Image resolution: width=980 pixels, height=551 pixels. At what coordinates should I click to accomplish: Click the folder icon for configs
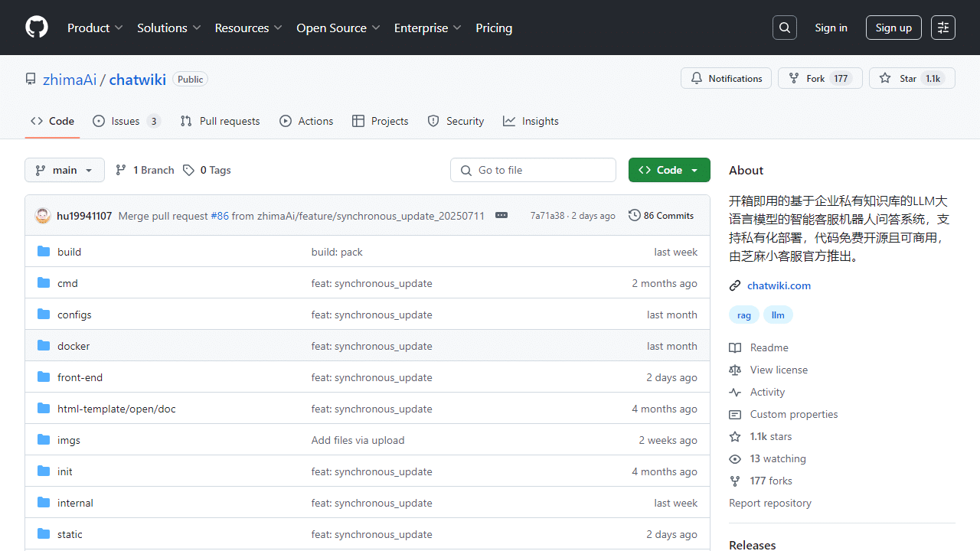click(44, 315)
